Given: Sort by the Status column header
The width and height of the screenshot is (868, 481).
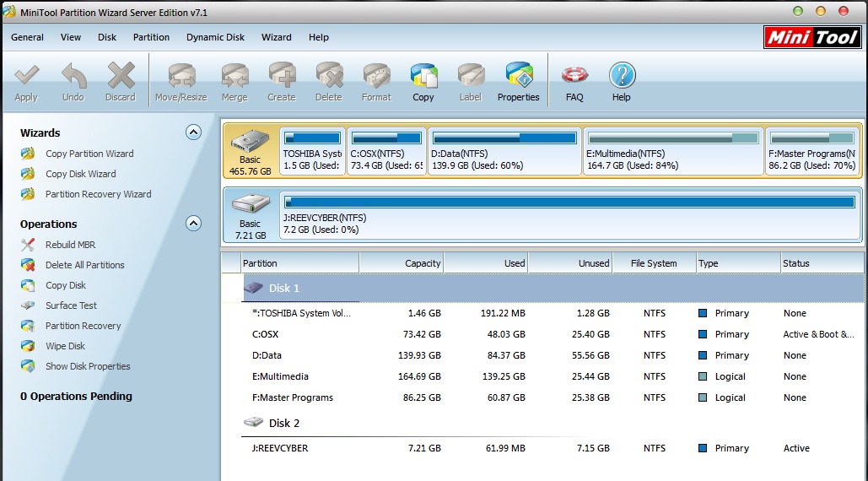Looking at the screenshot, I should coord(822,263).
